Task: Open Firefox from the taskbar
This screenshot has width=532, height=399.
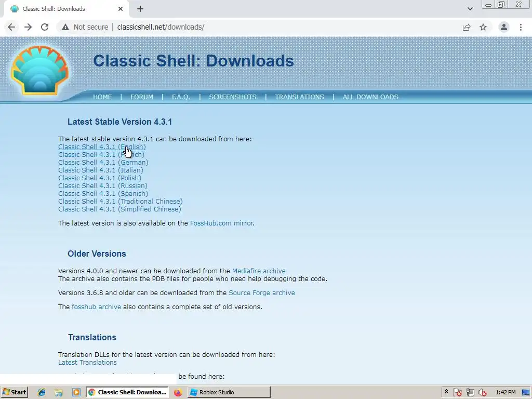Action: pos(178,392)
